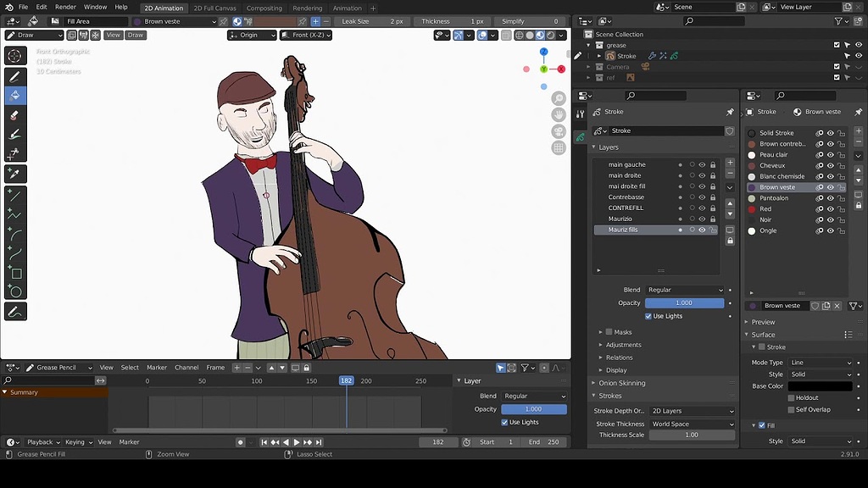Image resolution: width=868 pixels, height=488 pixels.
Task: Toggle the Stroke surface checkbox
Action: pyautogui.click(x=762, y=347)
